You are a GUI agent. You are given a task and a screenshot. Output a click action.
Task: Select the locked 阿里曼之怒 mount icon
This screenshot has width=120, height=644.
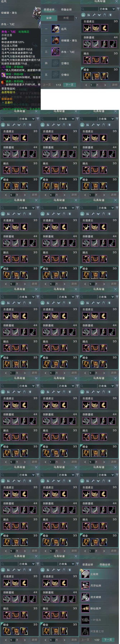point(85,631)
